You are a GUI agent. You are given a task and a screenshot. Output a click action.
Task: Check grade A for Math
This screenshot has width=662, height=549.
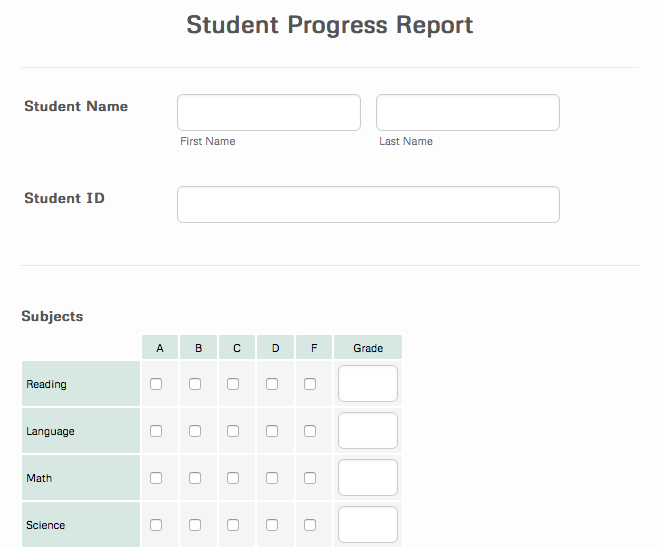click(156, 478)
